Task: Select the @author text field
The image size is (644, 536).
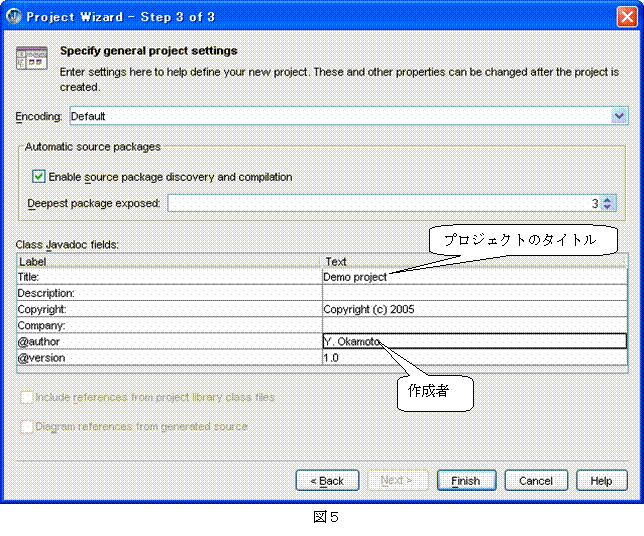Action: [474, 341]
